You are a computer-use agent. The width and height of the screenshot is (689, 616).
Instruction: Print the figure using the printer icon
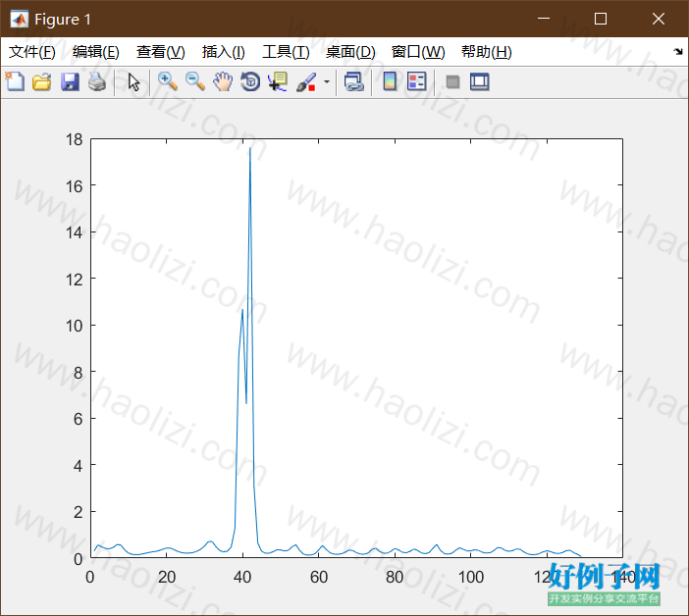[97, 81]
